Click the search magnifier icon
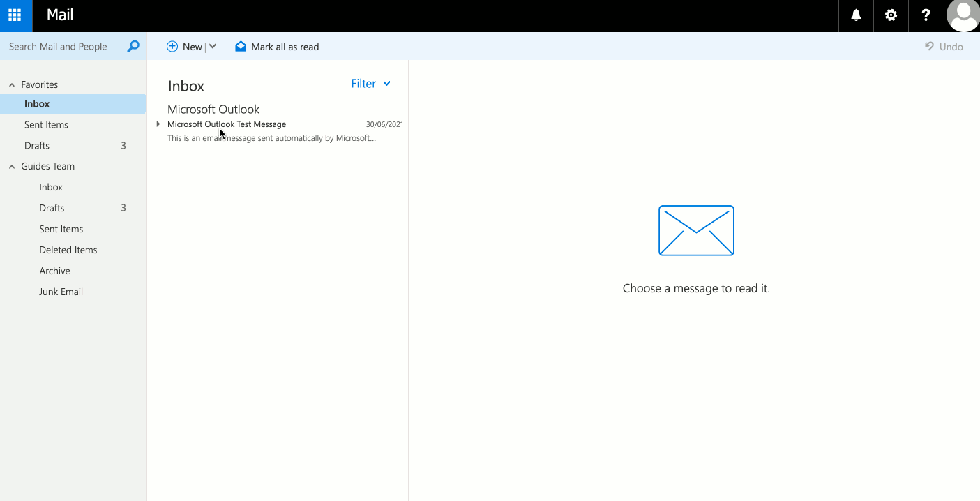The width and height of the screenshot is (980, 501). click(x=132, y=46)
